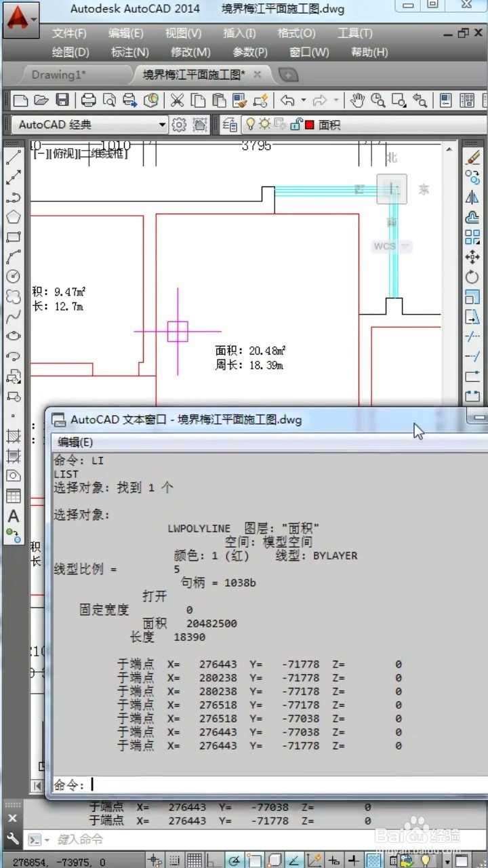The width and height of the screenshot is (488, 868).
Task: Select the Polygon draw tool
Action: tap(13, 218)
